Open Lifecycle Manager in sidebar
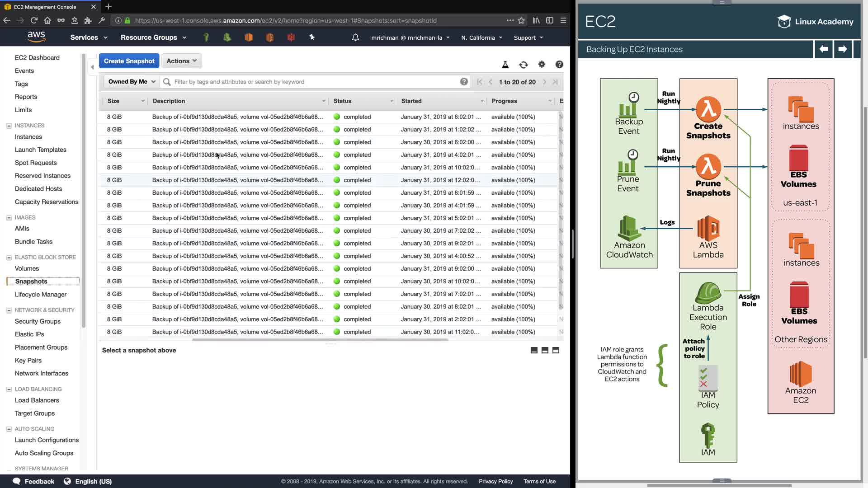Image resolution: width=868 pixels, height=488 pixels. pos(41,295)
